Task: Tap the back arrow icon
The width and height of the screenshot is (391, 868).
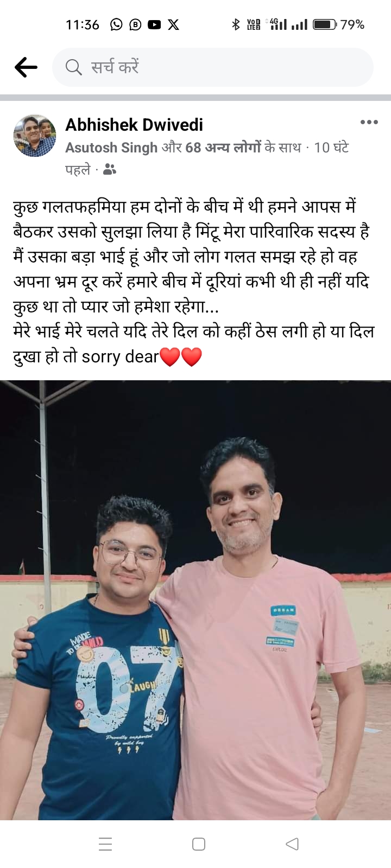Action: tap(26, 67)
